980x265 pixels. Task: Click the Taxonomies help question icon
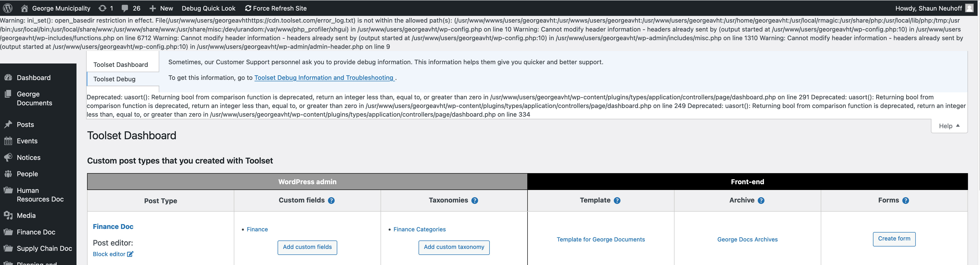475,200
